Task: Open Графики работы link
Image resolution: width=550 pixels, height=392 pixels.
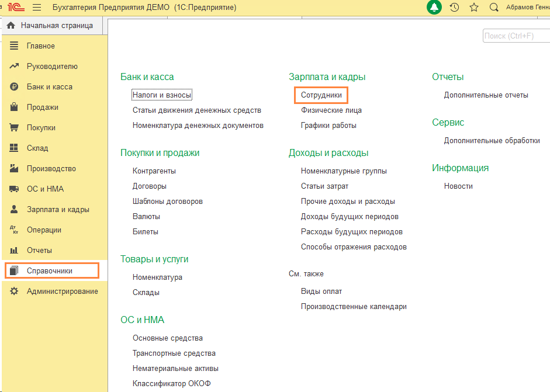Action: pyautogui.click(x=328, y=126)
